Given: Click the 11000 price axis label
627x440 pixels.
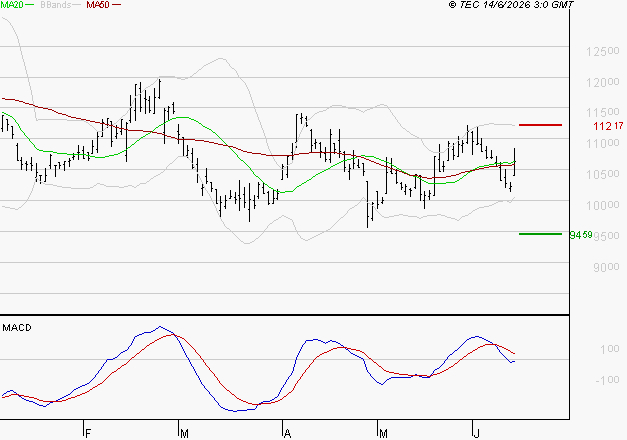Looking at the screenshot, I should click(603, 144).
